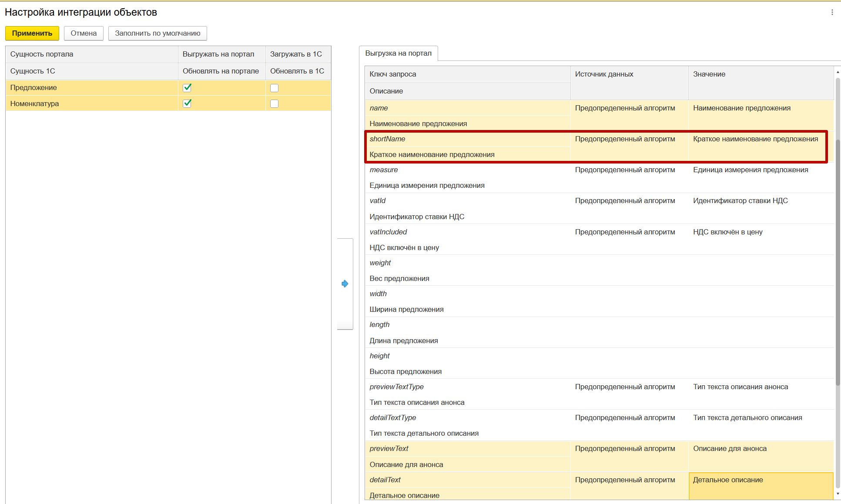This screenshot has height=504, width=841.
Task: Select the Номенклатура row
Action: 35,103
